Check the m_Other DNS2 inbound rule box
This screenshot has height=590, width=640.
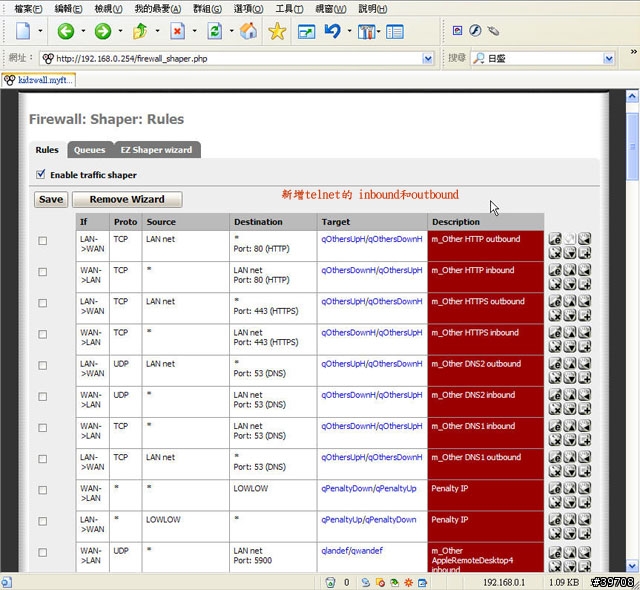pos(42,397)
